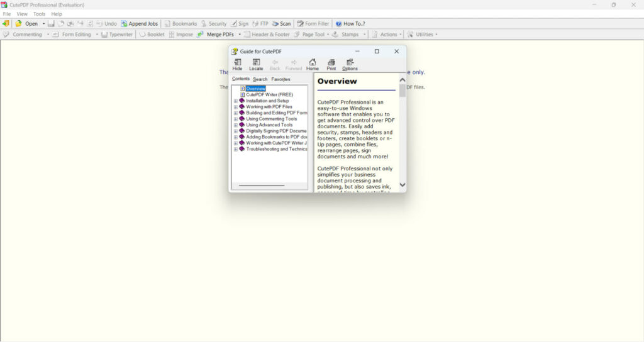Open the Tools menu
This screenshot has height=342, width=644.
click(x=39, y=14)
